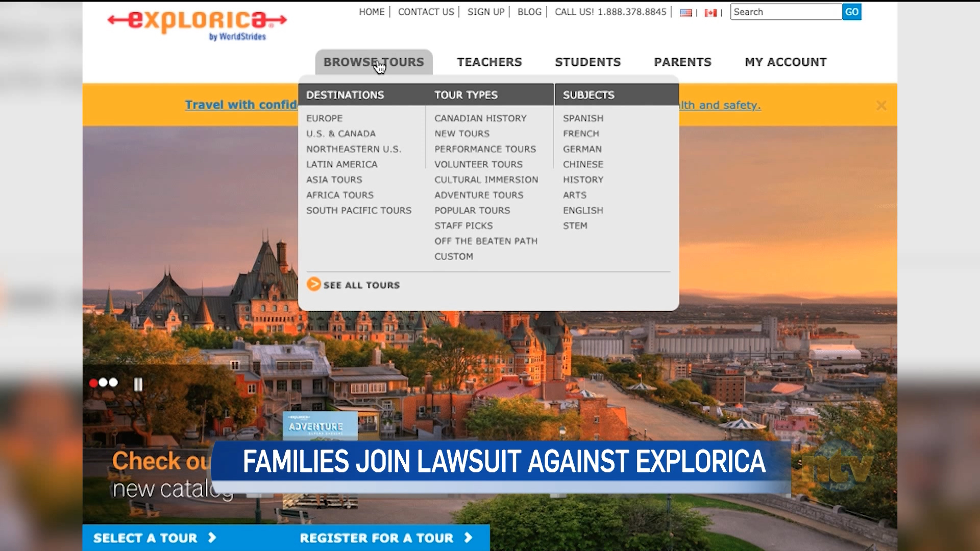Image resolution: width=980 pixels, height=551 pixels.
Task: Select SPANISH subject
Action: 583,118
